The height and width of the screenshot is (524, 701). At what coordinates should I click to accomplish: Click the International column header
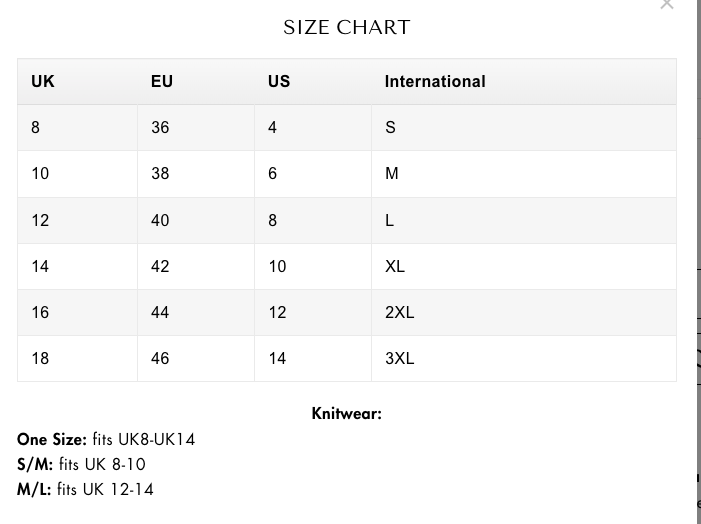pyautogui.click(x=435, y=82)
